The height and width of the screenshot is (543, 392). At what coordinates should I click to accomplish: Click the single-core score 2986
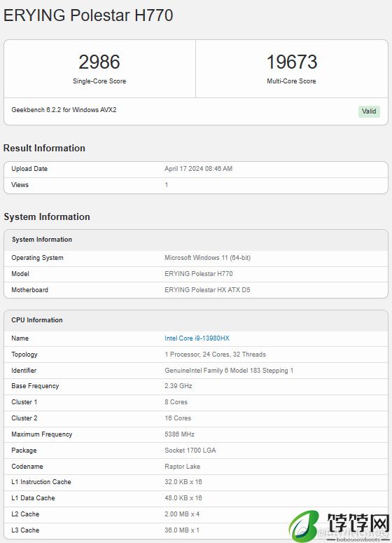(99, 62)
